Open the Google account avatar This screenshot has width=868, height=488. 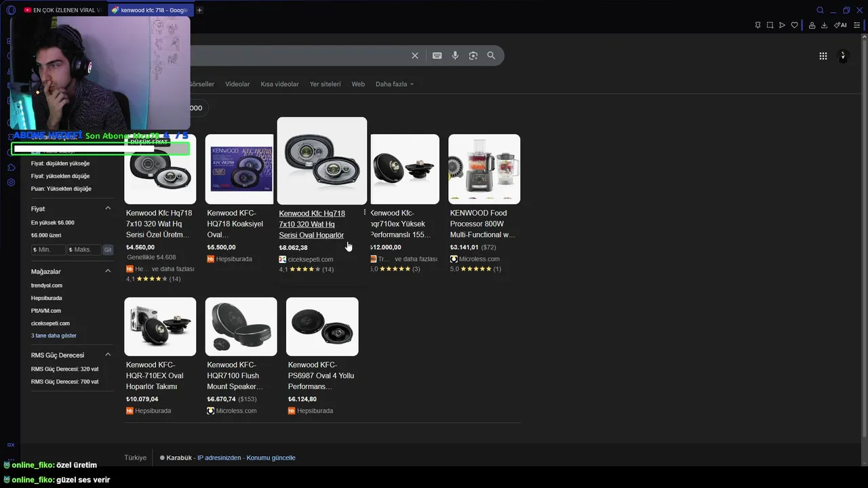pos(843,56)
